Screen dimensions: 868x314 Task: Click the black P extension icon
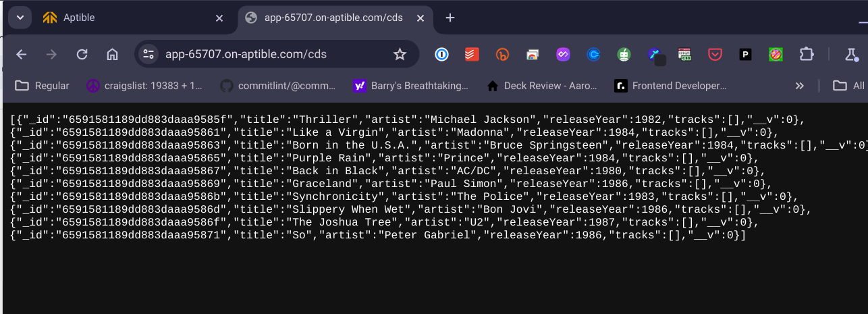point(746,54)
